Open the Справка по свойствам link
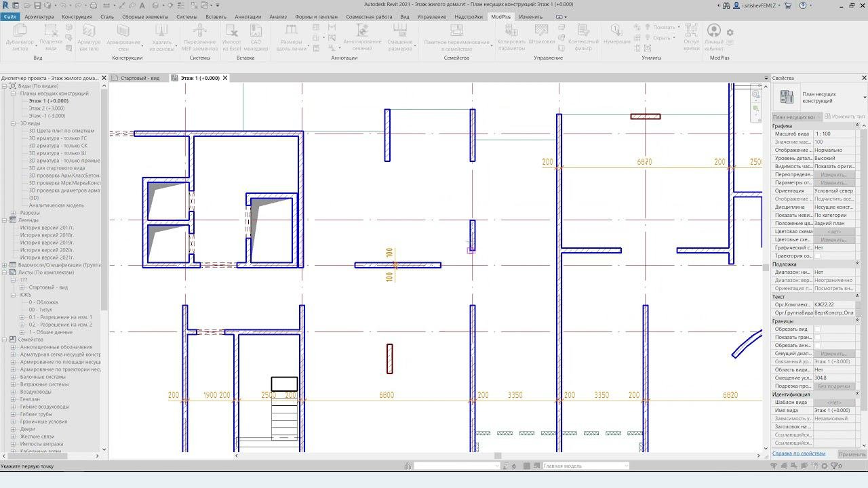Screen dimensions: 868x488 (x=799, y=453)
